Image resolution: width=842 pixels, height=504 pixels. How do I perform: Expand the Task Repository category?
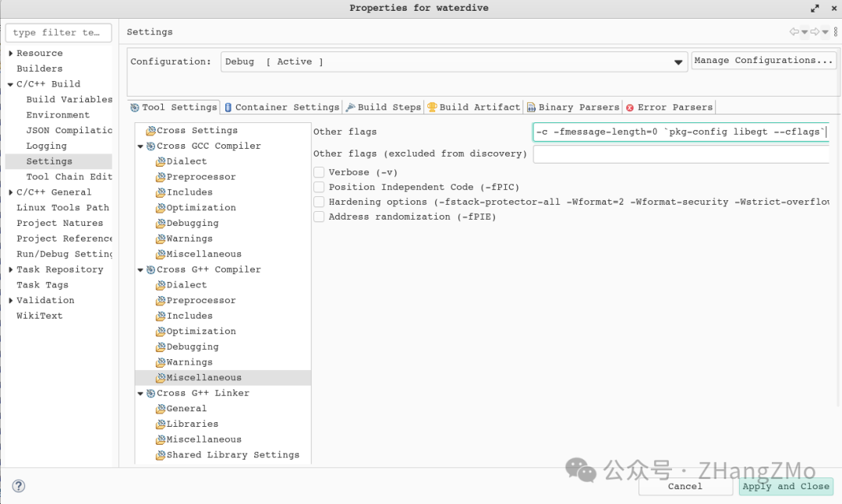click(x=11, y=270)
